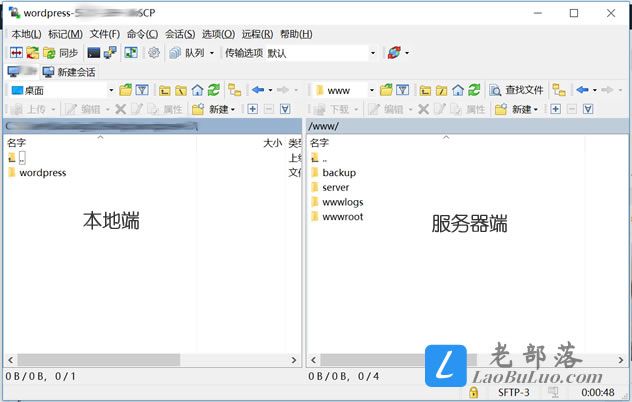Expand the 队列 dropdown arrow
Image resolution: width=632 pixels, height=402 pixels.
[x=212, y=53]
